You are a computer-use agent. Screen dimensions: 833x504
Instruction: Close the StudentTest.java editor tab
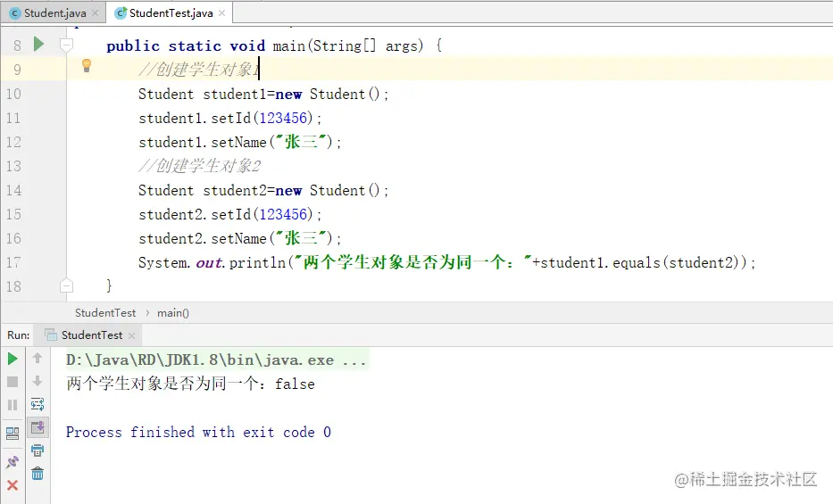click(x=221, y=12)
